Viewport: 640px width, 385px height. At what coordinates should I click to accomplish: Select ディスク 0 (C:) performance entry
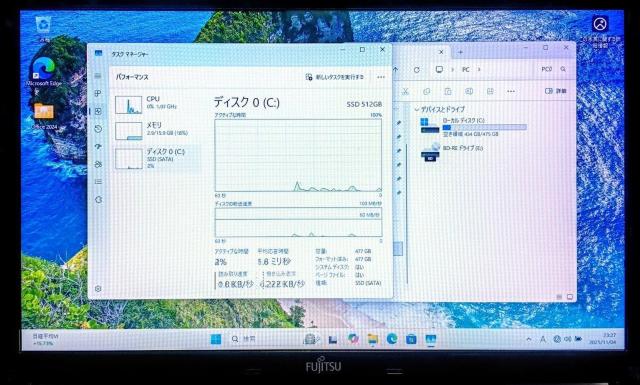157,158
